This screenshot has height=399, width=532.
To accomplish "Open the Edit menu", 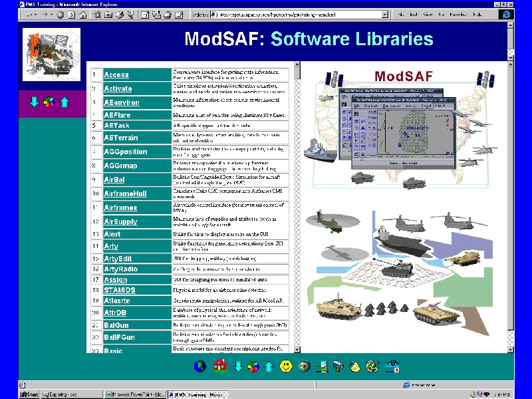I will (x=413, y=15).
